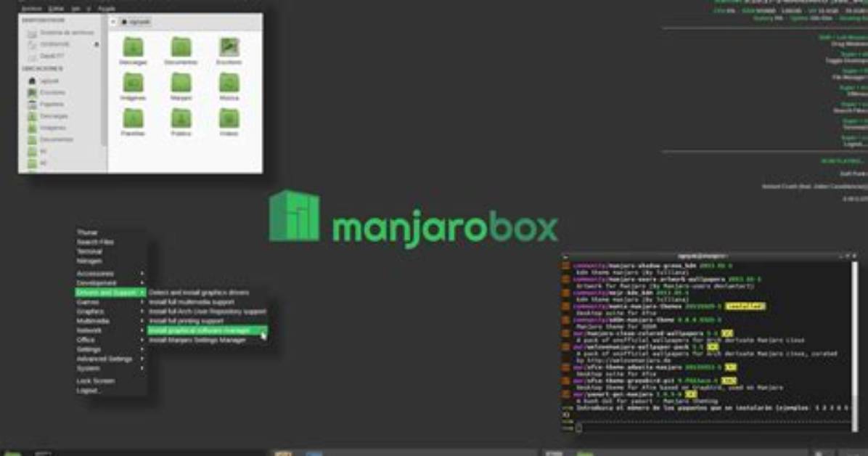Open the Escritorio folder icon
Viewport: 868px width, 456px height.
(x=229, y=51)
